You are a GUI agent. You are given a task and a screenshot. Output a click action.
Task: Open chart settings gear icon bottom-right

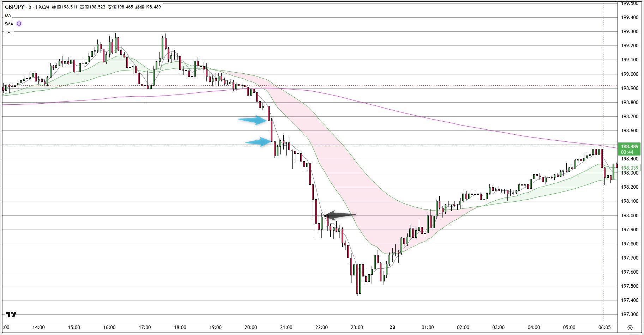coord(630,328)
